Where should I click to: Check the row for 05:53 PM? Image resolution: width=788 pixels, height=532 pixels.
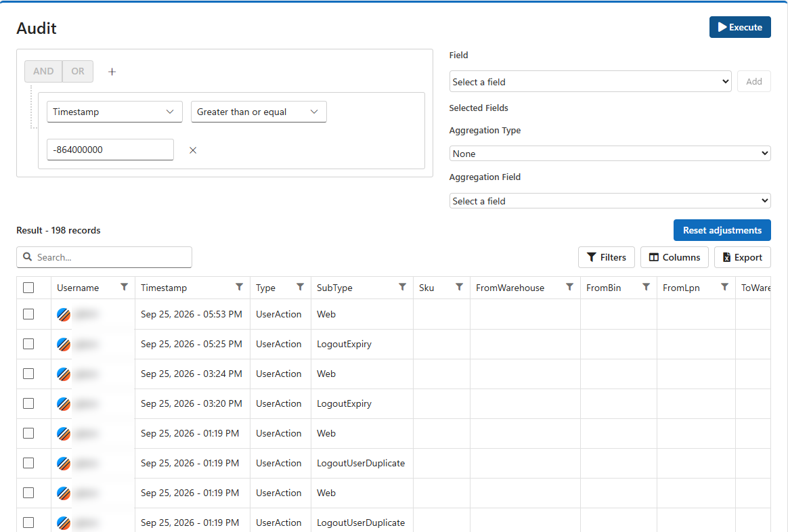coord(28,314)
